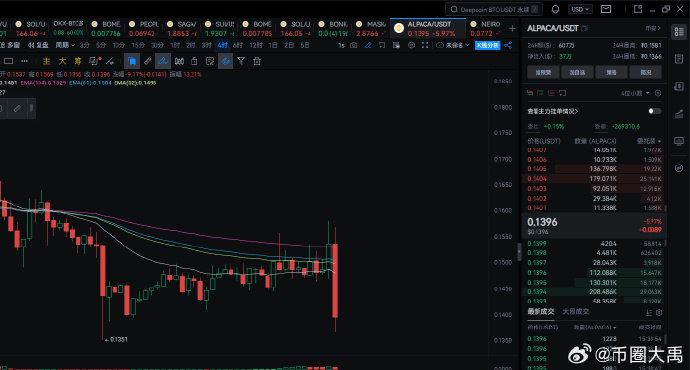Switch to the PEOPL ticker tab

pyautogui.click(x=144, y=29)
